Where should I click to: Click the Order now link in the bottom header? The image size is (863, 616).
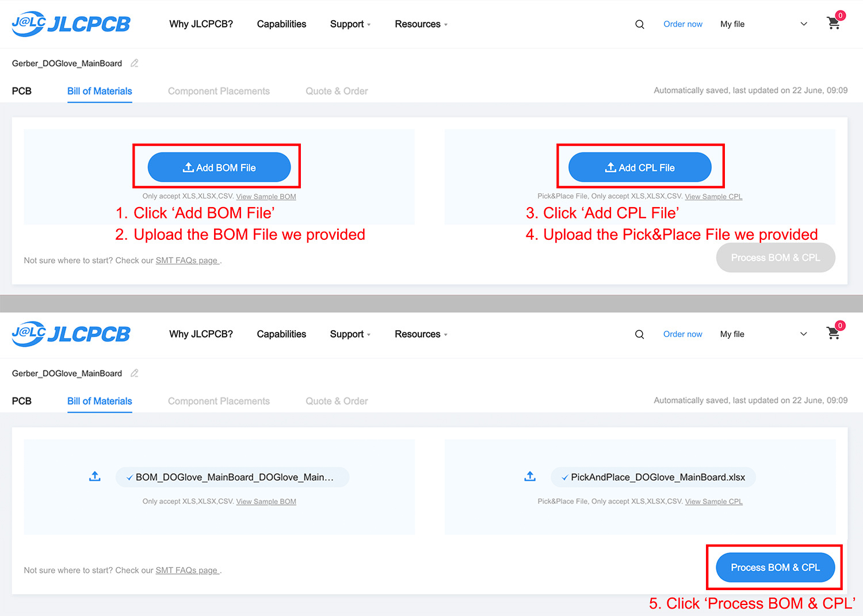coord(683,334)
